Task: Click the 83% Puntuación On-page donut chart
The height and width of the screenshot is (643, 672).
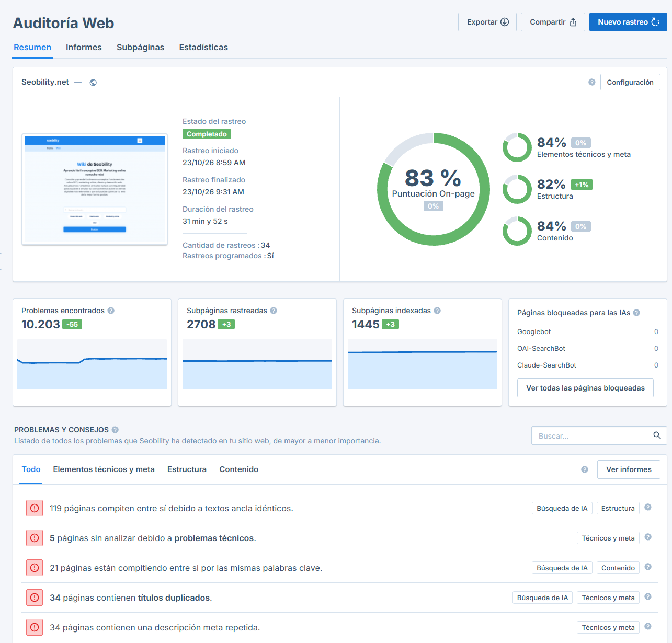Action: click(434, 189)
